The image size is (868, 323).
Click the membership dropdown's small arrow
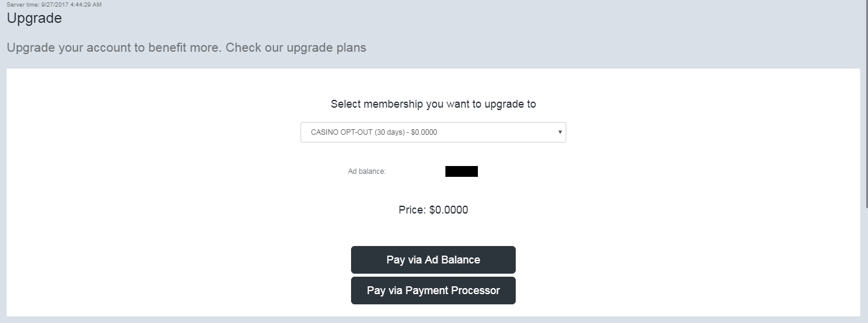click(x=560, y=132)
